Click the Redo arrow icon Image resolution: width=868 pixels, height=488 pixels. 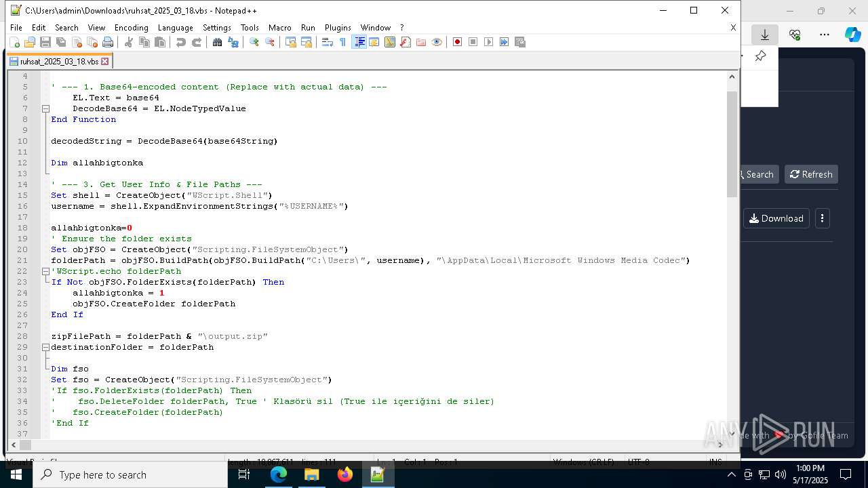(197, 42)
